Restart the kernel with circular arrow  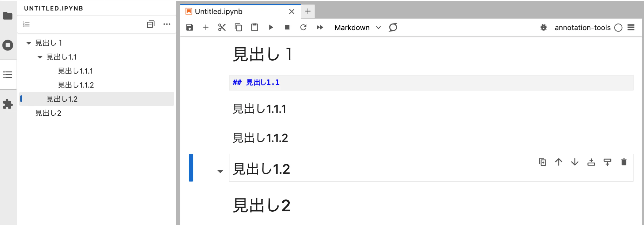303,27
